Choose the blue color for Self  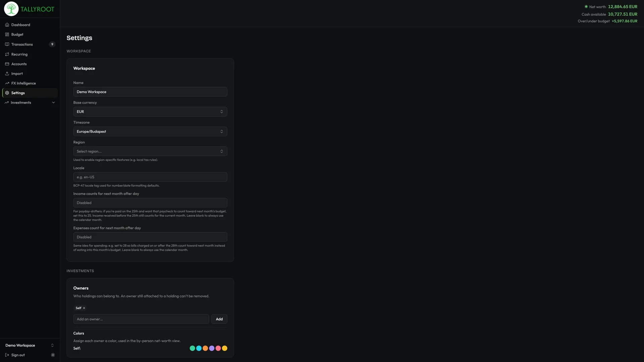[x=199, y=348]
